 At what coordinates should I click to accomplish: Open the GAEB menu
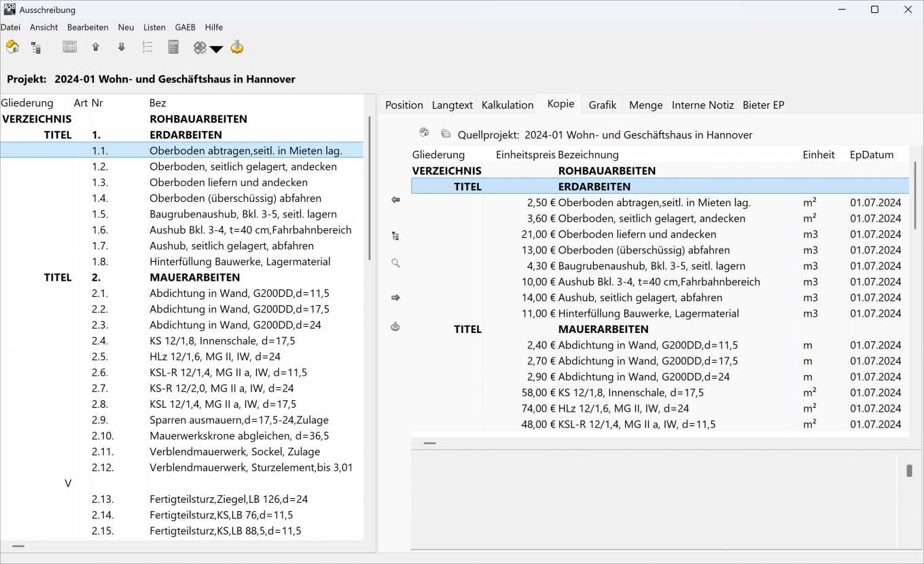tap(185, 27)
